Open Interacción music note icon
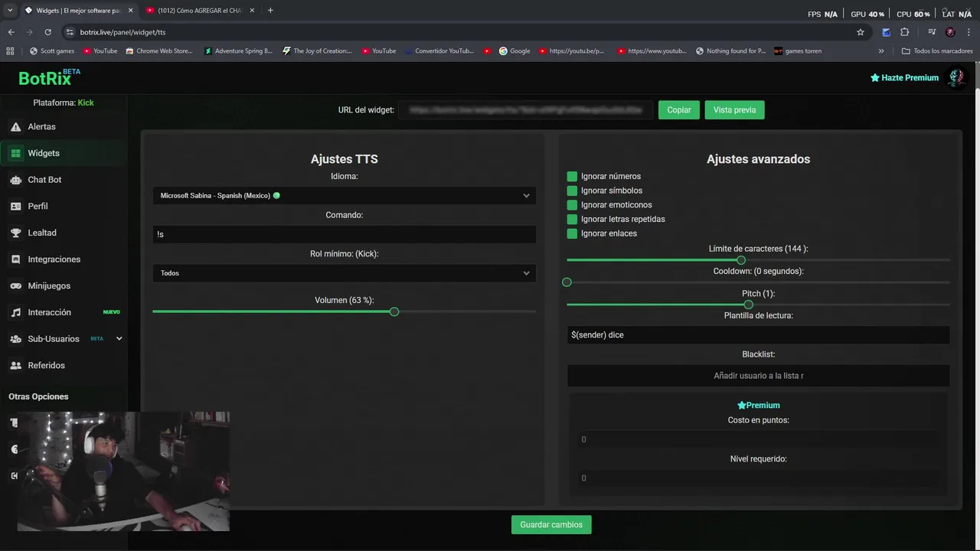The image size is (980, 551). (15, 312)
